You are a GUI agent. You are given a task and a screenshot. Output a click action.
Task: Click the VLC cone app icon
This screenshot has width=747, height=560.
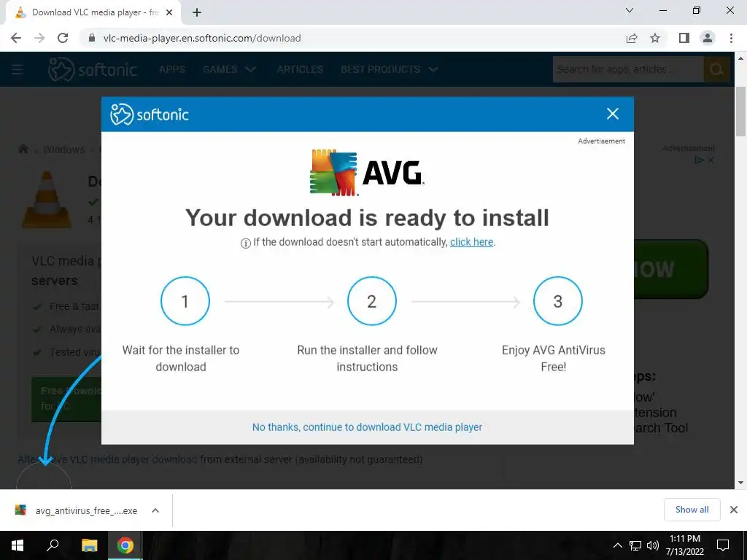[47, 200]
